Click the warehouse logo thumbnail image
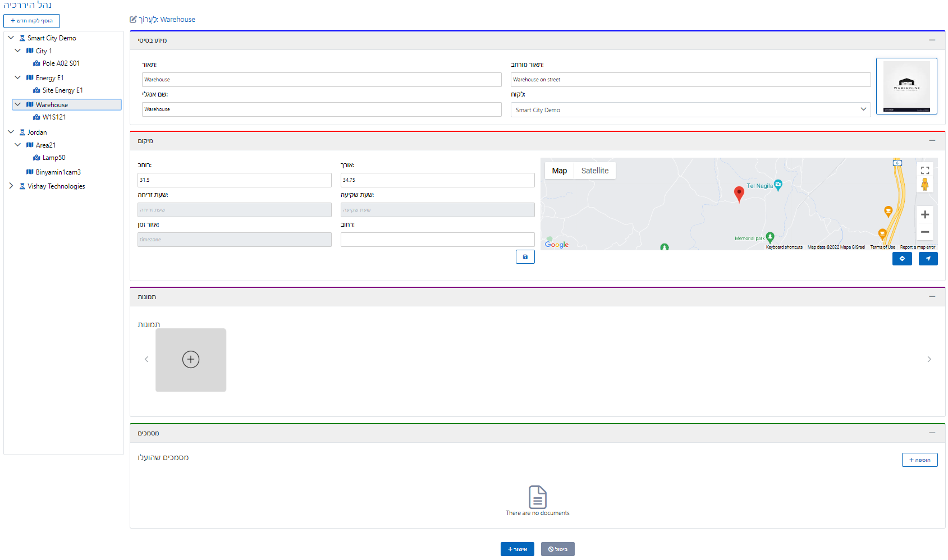 (906, 86)
